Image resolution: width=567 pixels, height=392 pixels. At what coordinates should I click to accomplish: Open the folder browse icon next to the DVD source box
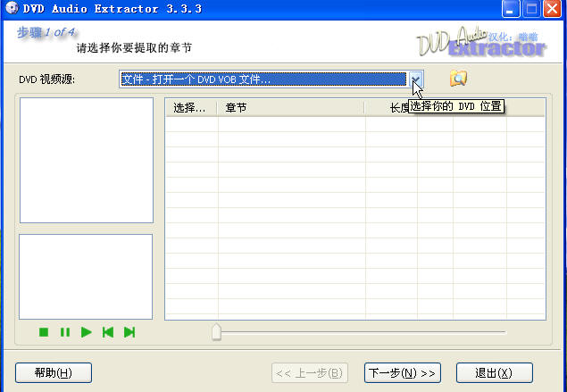(458, 78)
